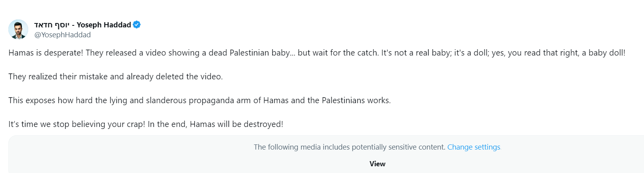Click 'It's time we stop believing' sentence
Image resolution: width=644 pixels, height=173 pixels.
point(77,124)
